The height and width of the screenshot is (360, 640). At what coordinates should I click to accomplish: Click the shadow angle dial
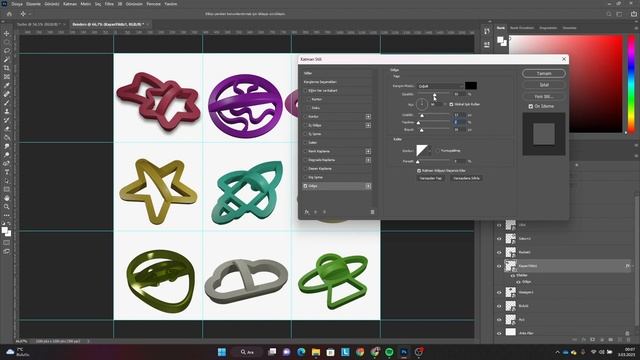tap(422, 104)
